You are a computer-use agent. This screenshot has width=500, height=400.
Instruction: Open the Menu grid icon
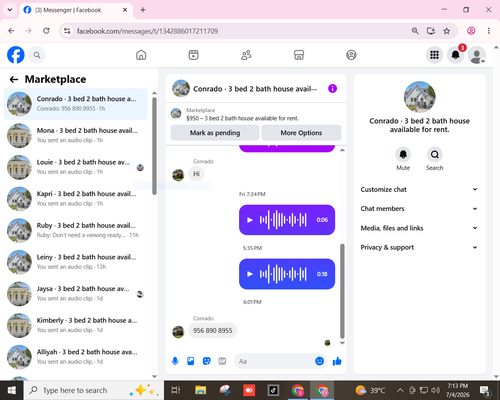[x=434, y=55]
